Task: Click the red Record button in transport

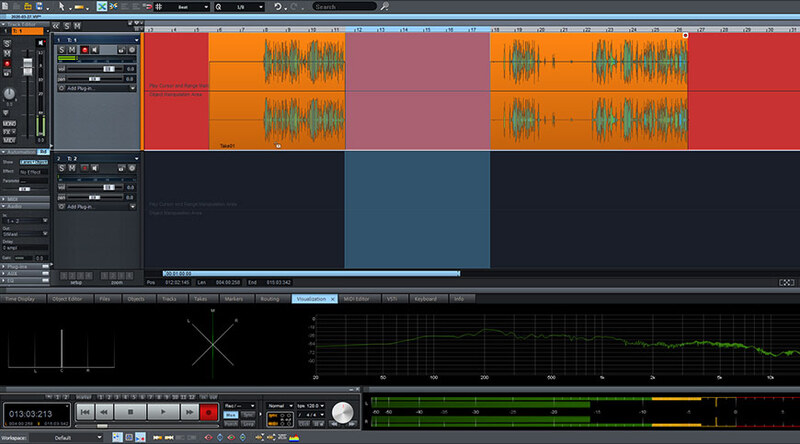Action: (210, 411)
